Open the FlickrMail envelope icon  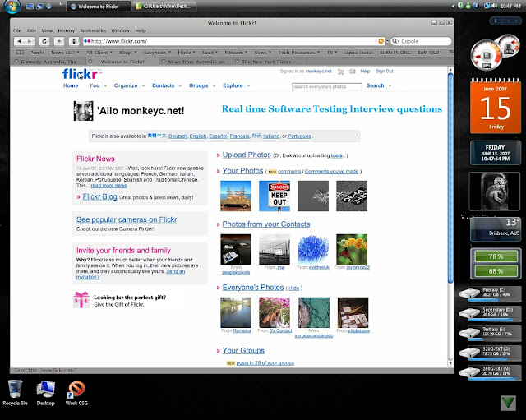(x=353, y=72)
